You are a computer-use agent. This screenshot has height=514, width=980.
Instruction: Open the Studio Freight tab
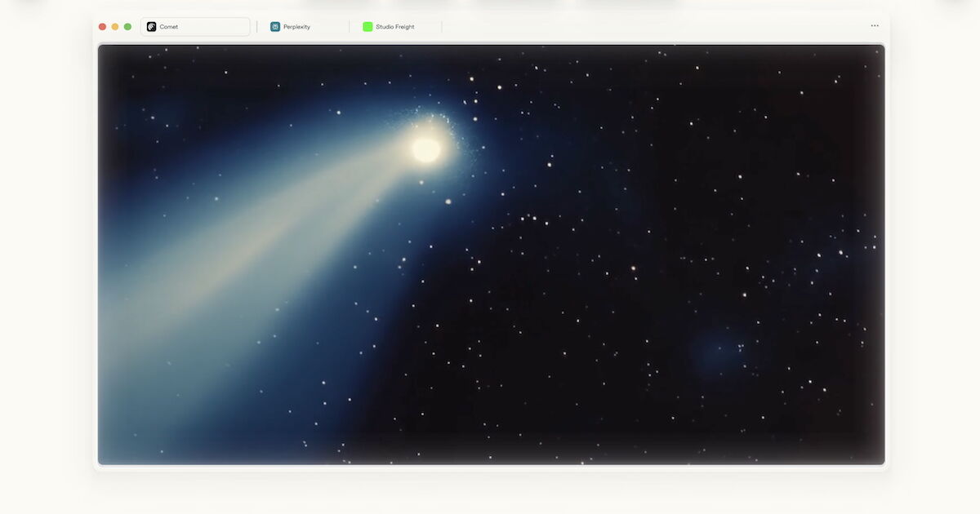390,26
